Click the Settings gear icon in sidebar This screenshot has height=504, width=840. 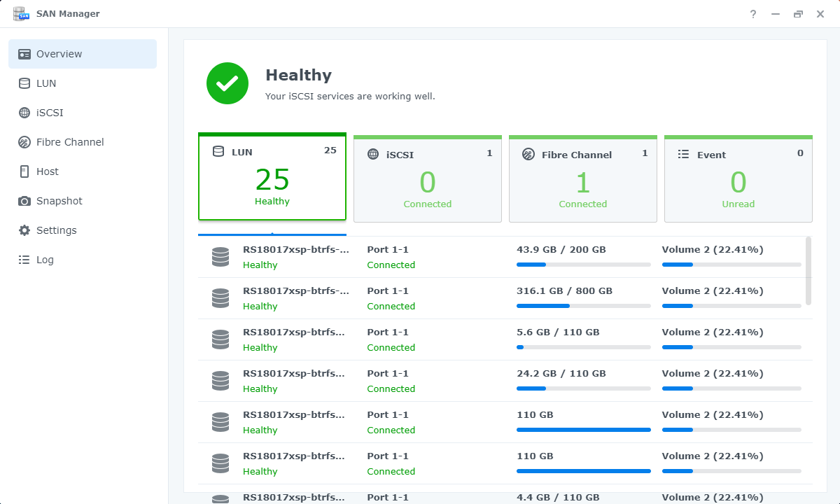(24, 230)
